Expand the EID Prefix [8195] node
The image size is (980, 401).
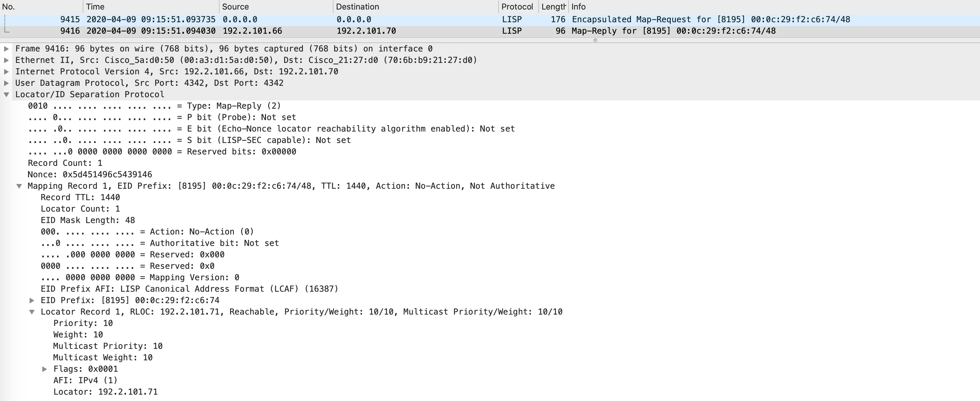point(32,300)
